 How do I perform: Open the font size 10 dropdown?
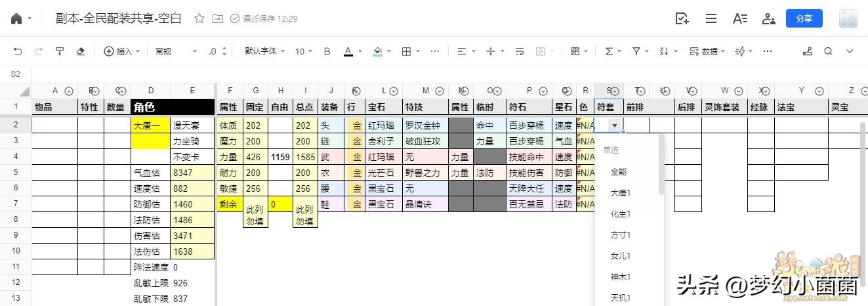304,51
